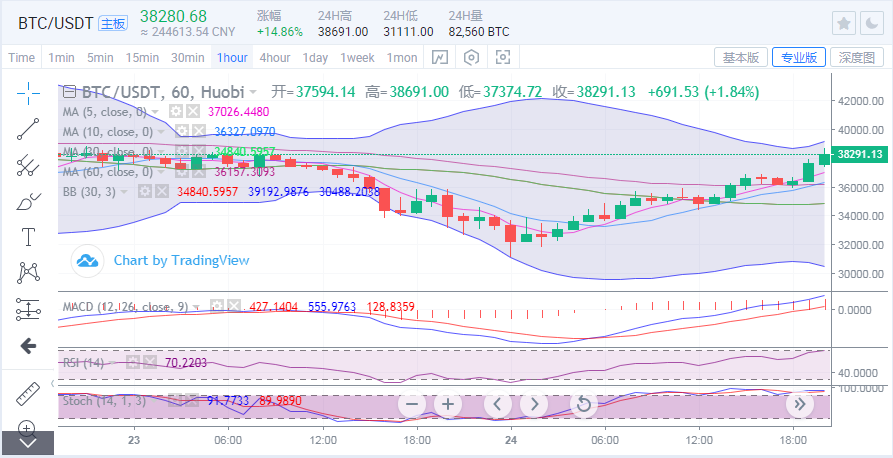The height and width of the screenshot is (458, 893).
Task: Switch to the 1day interval
Action: coord(315,58)
